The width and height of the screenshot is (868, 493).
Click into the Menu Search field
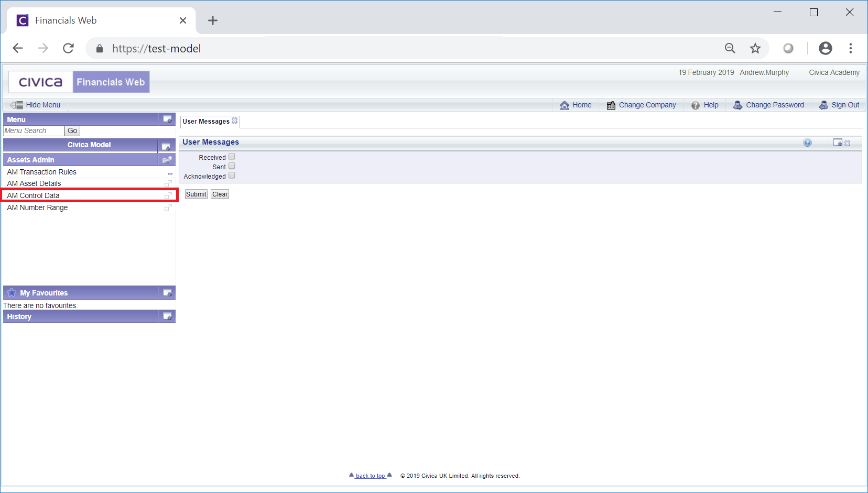[34, 131]
